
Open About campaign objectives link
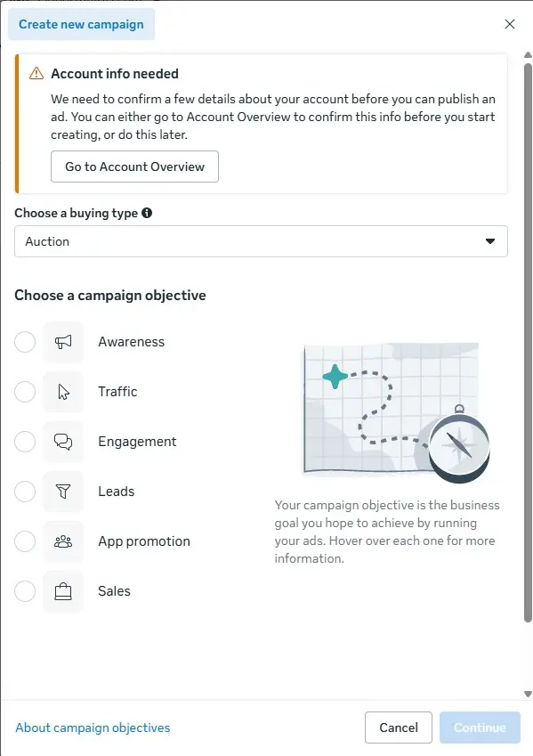coord(93,728)
